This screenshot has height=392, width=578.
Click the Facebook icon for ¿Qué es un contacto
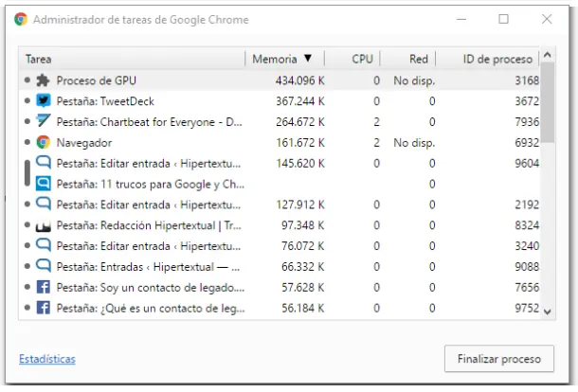click(x=44, y=308)
